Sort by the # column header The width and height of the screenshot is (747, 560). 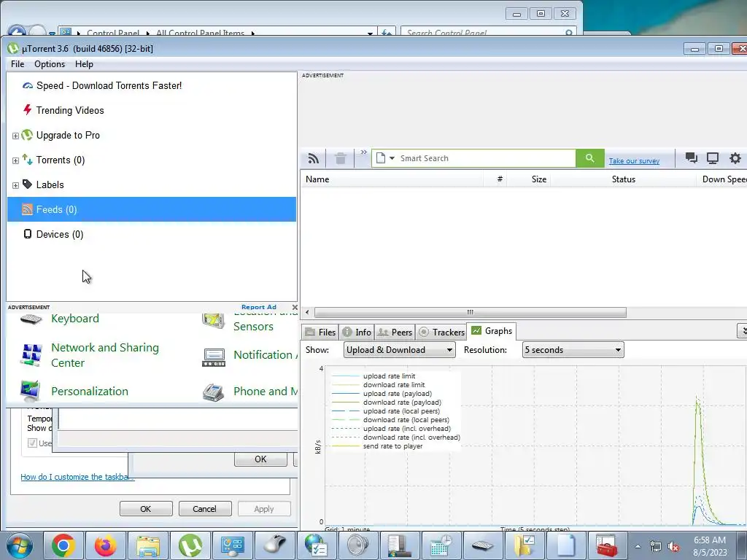tap(499, 179)
